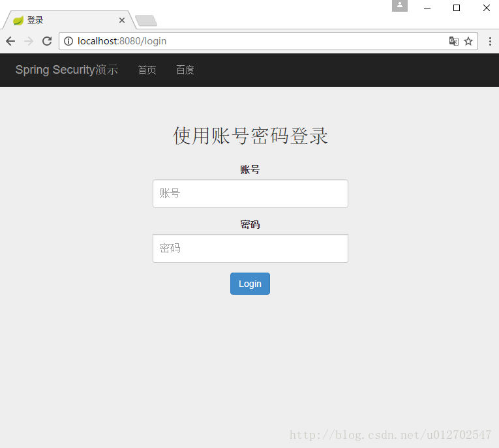
Task: Submit with the Login button
Action: click(x=250, y=284)
